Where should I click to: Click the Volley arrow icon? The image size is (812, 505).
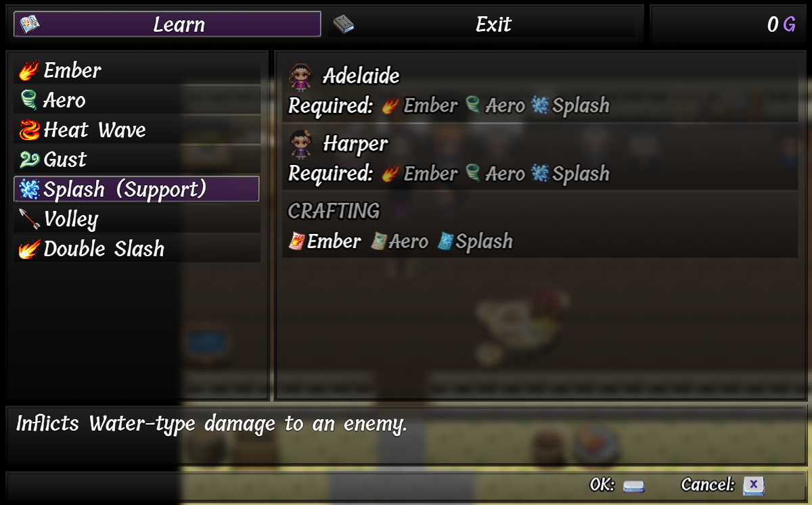tap(28, 219)
